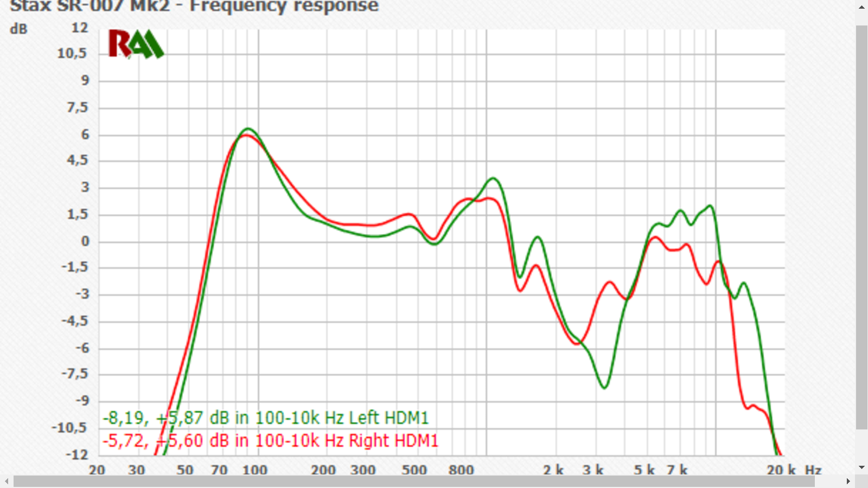The image size is (868, 488).
Task: Click the dB axis unit label
Action: 19,29
